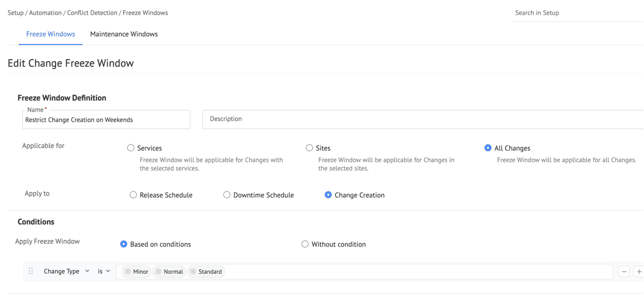Image resolution: width=644 pixels, height=298 pixels.
Task: Focus the Search in Setup box
Action: click(576, 13)
